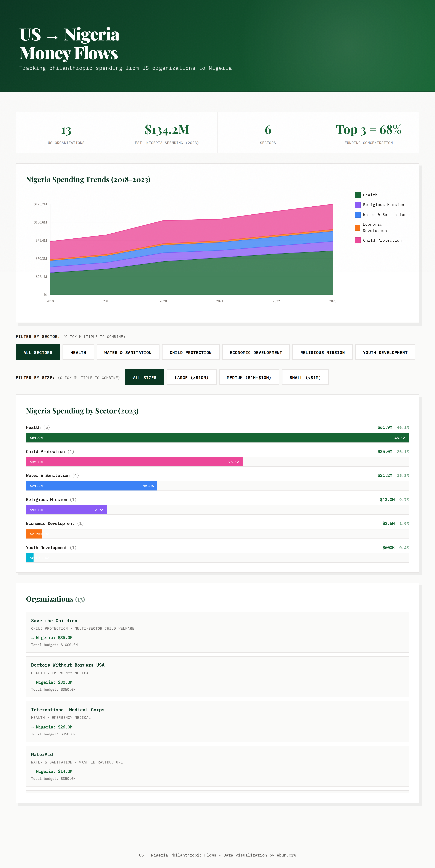
Task: Select the Health sector filter
Action: point(78,352)
